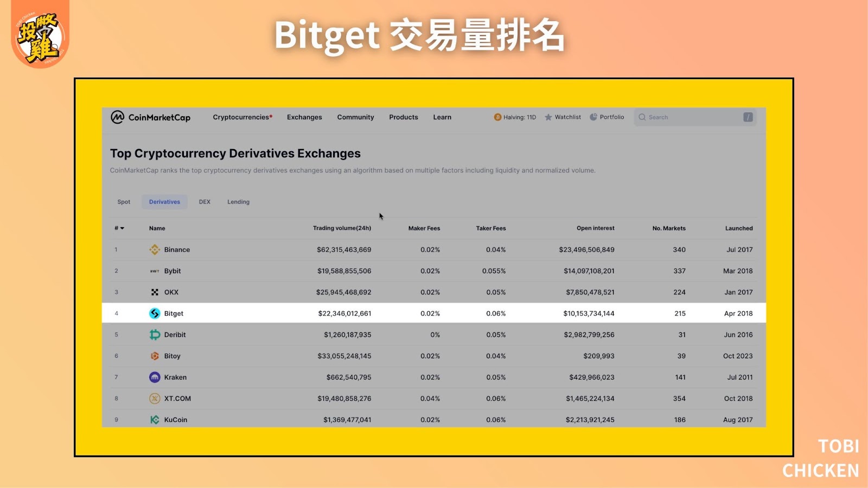Click Bitget's launch date Apr 2018

pyautogui.click(x=738, y=313)
